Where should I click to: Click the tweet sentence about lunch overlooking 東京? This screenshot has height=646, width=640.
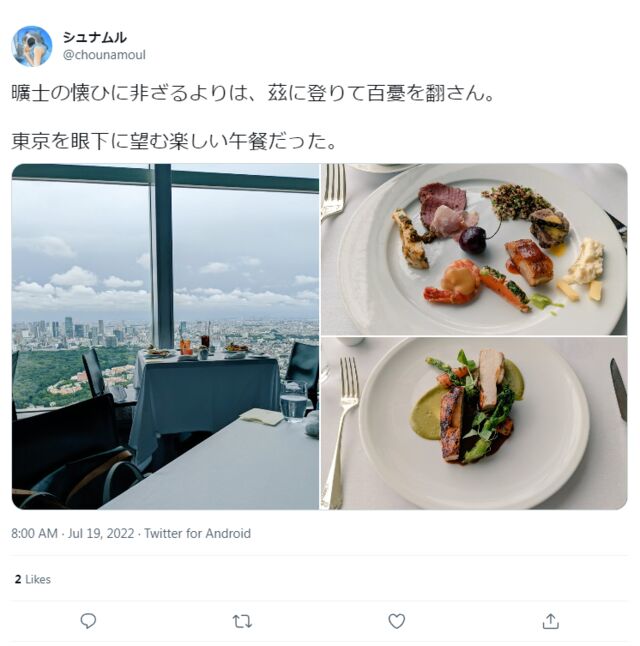(x=174, y=141)
